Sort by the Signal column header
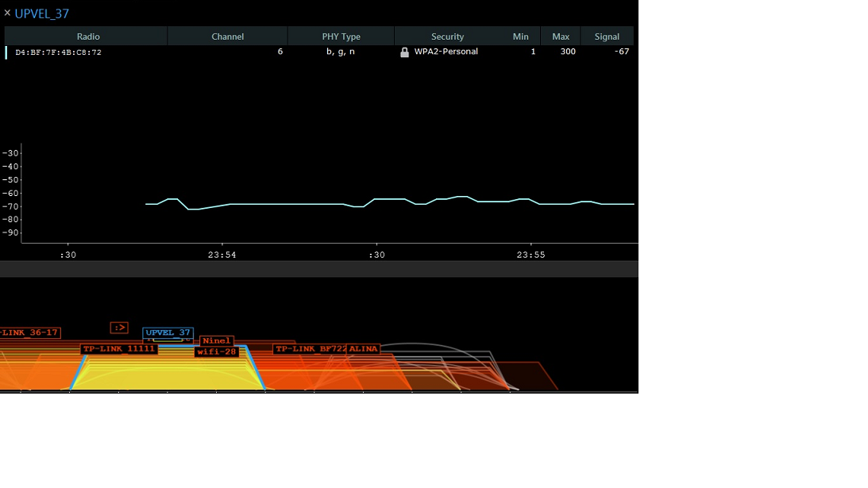Screen dimensions: 868x488 point(607,37)
